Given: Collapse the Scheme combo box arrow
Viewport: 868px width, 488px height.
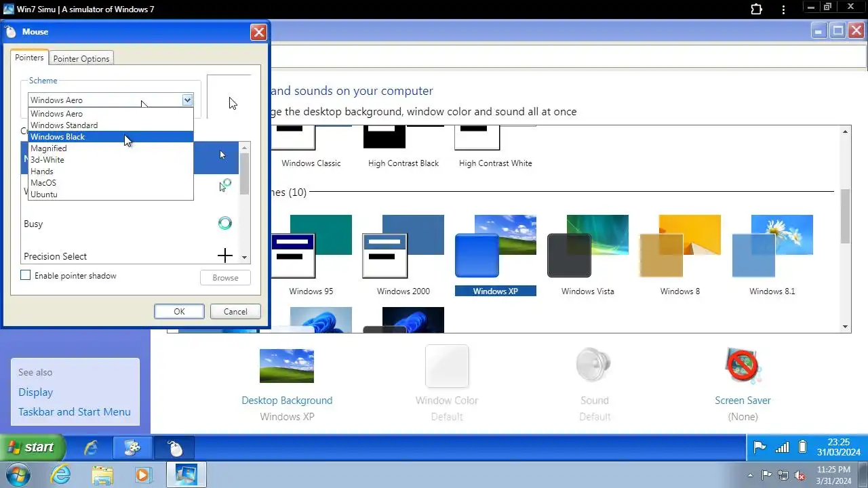Looking at the screenshot, I should tap(187, 100).
